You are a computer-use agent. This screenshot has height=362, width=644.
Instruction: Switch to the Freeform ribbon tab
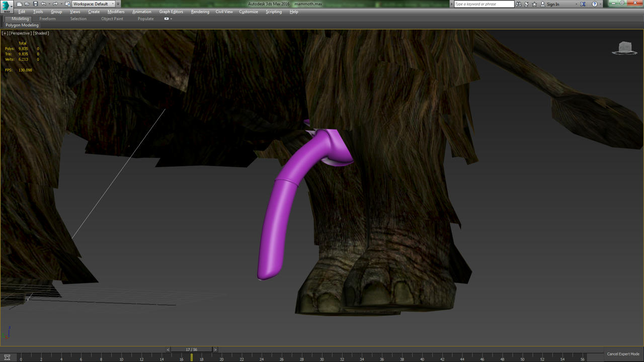tap(48, 19)
